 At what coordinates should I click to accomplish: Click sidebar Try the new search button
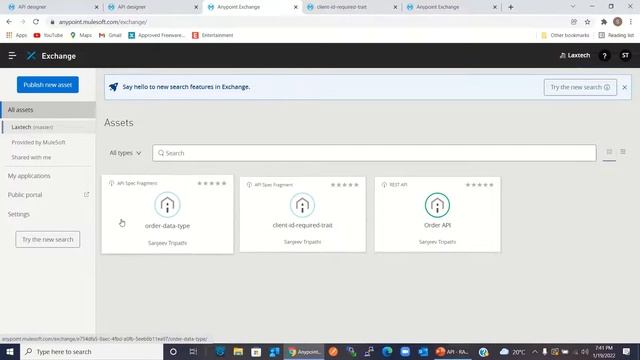pos(48,239)
